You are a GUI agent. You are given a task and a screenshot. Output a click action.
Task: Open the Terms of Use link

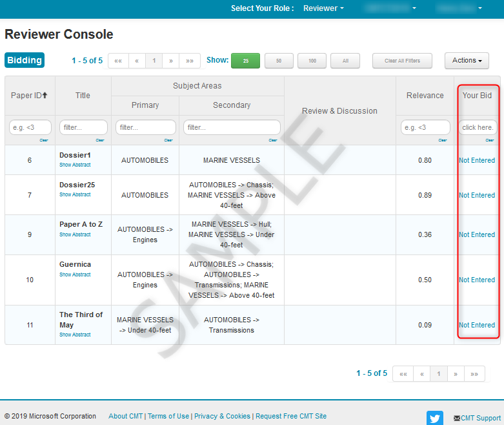click(x=168, y=416)
